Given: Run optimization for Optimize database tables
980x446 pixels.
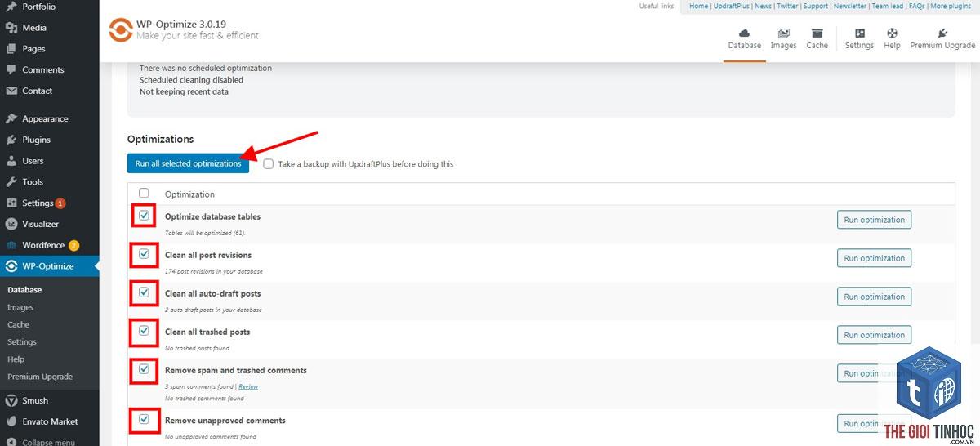Looking at the screenshot, I should (874, 220).
